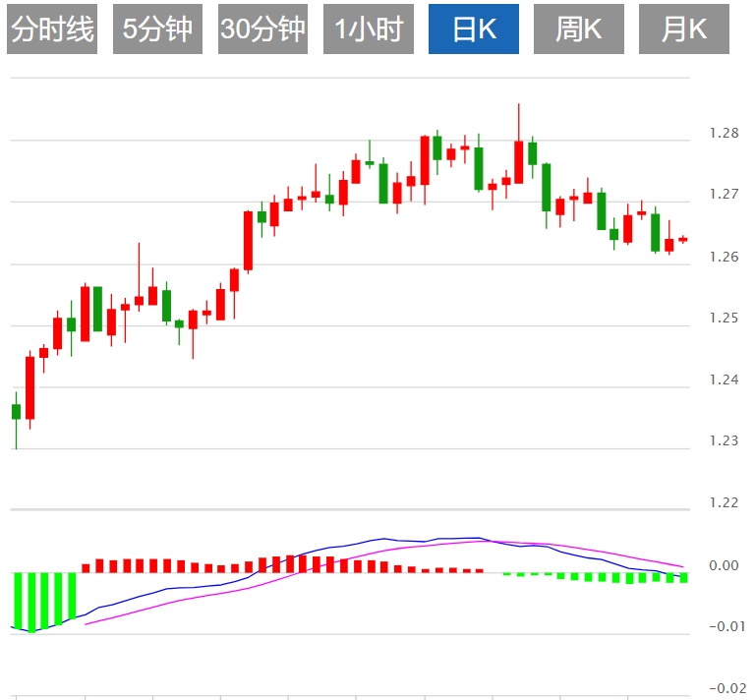Open the 1小时 timeframe tab
The width and height of the screenshot is (755, 700).
(x=369, y=29)
